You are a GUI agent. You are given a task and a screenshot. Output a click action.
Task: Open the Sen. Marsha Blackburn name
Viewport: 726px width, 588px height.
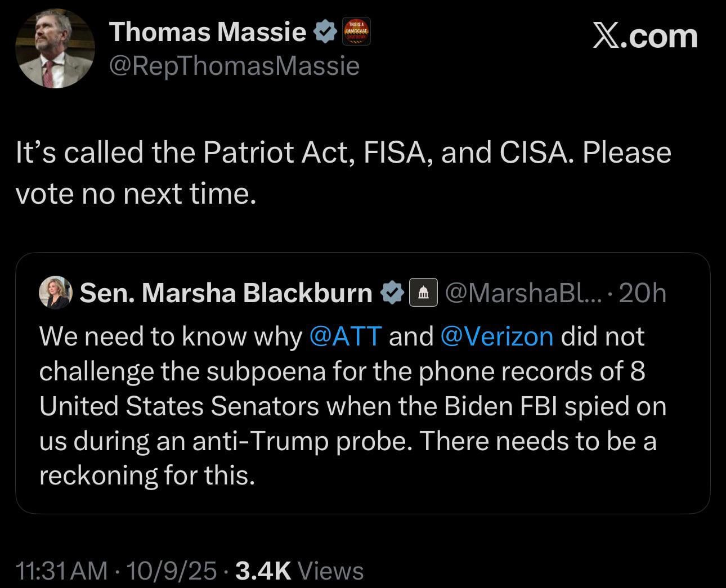click(x=226, y=293)
